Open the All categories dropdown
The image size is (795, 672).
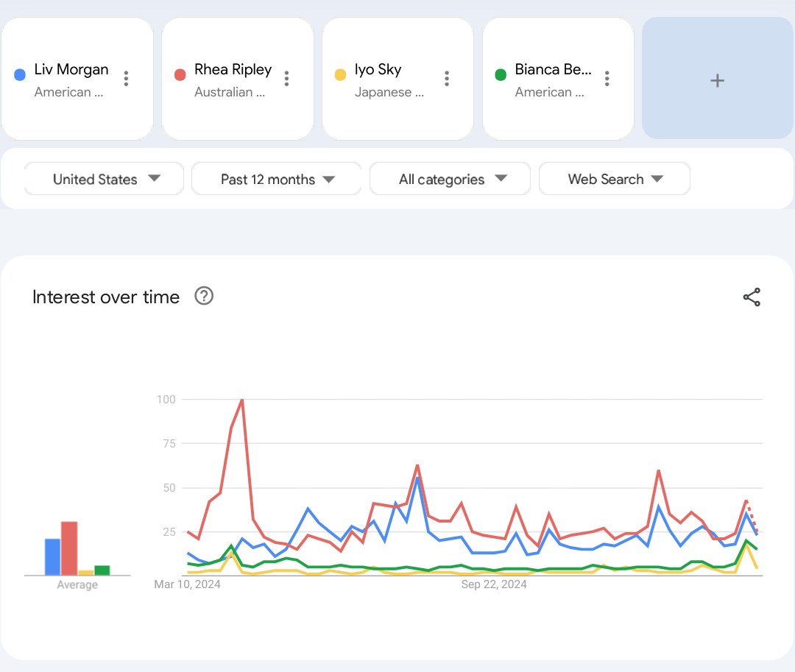pyautogui.click(x=451, y=179)
